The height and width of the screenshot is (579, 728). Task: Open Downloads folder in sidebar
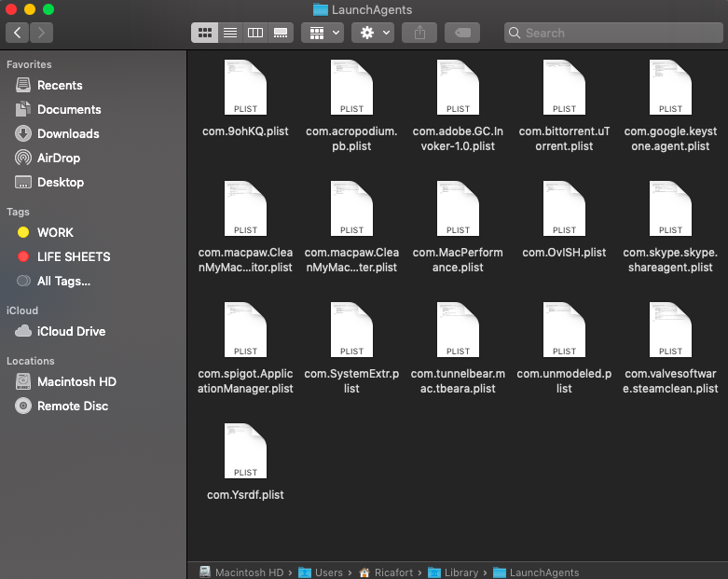(x=67, y=133)
